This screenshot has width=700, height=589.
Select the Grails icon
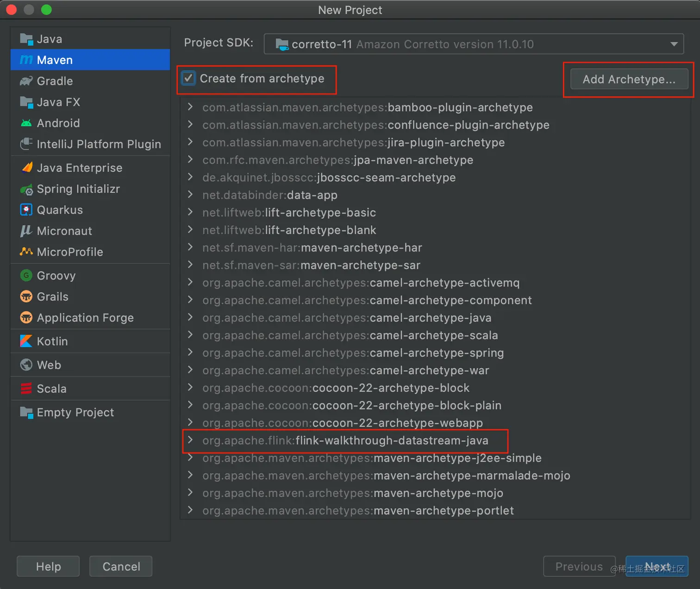click(26, 296)
